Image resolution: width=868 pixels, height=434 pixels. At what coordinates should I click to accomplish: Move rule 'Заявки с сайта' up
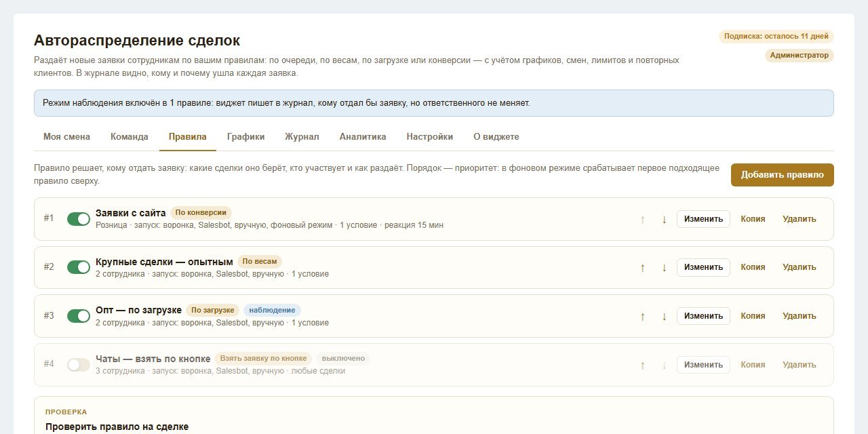[x=642, y=219]
